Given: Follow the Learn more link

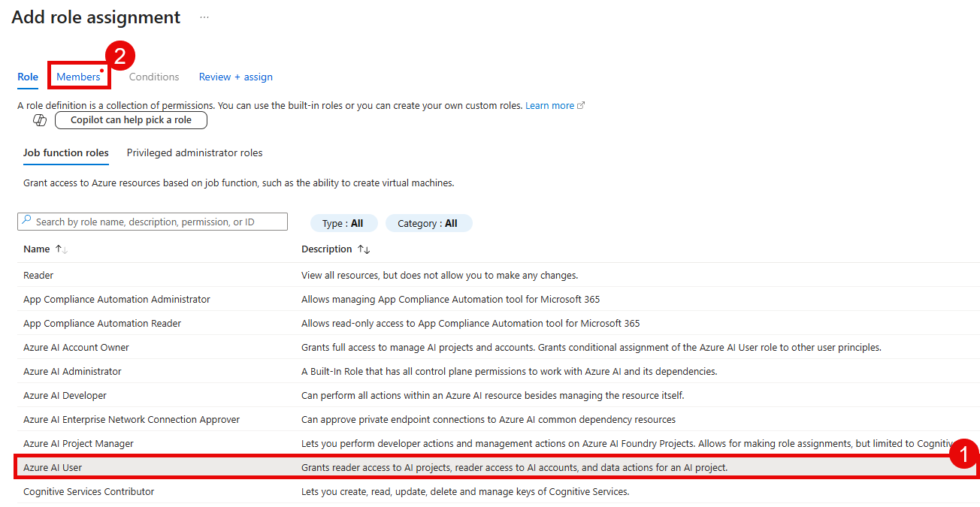Looking at the screenshot, I should 550,104.
